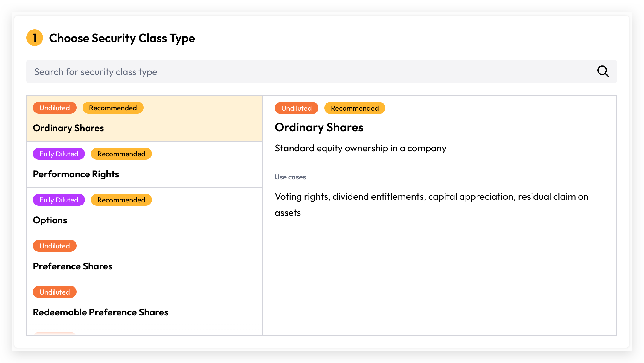Click Fully Diluted tag on Performance Rights
This screenshot has height=363, width=644.
(59, 154)
